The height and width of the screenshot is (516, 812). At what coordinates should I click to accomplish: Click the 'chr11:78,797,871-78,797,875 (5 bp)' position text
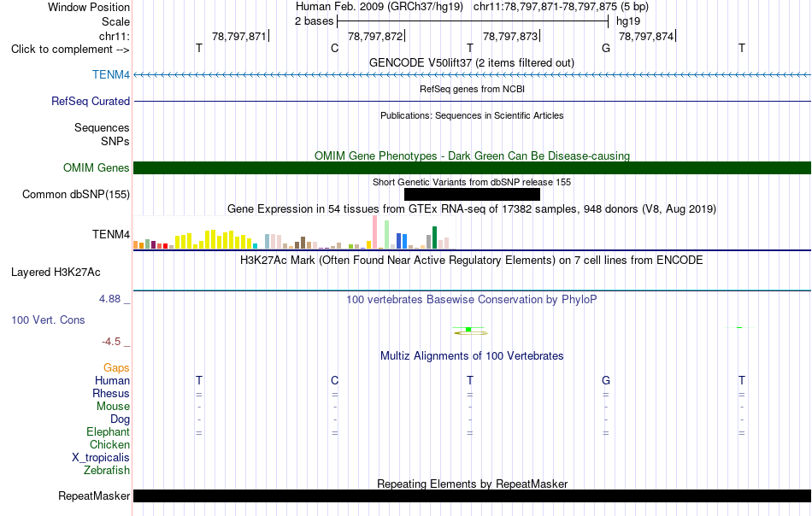point(561,7)
